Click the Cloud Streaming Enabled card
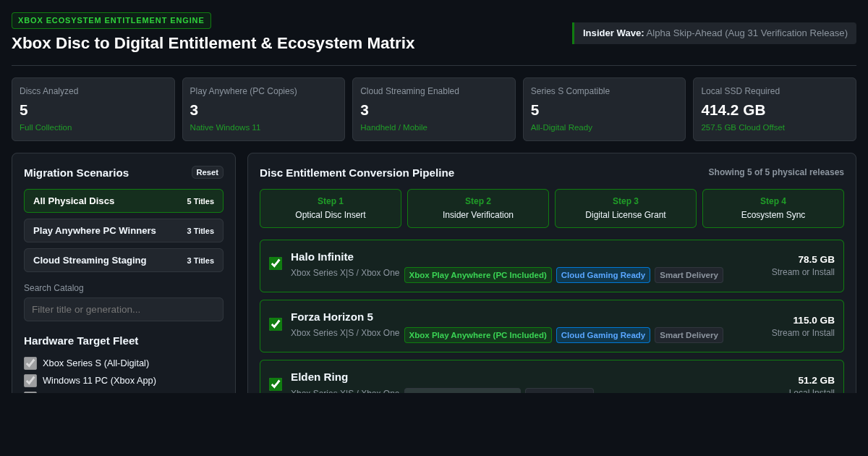This screenshot has height=456, width=868. [x=434, y=109]
